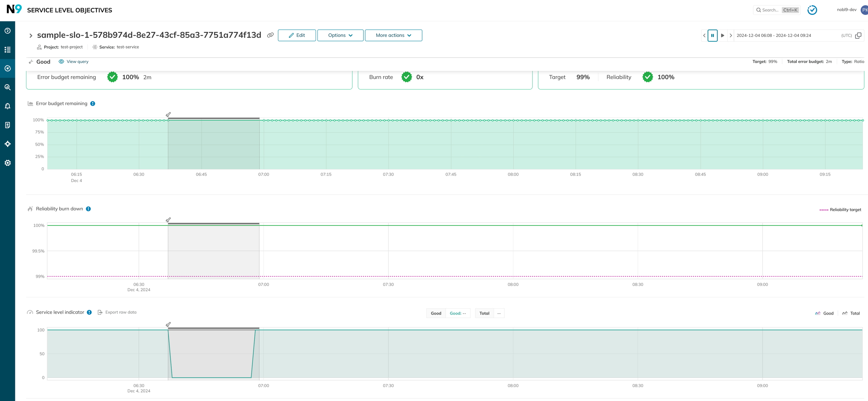Screen dimensions: 868x401
Task: Open View query link
Action: [74, 62]
